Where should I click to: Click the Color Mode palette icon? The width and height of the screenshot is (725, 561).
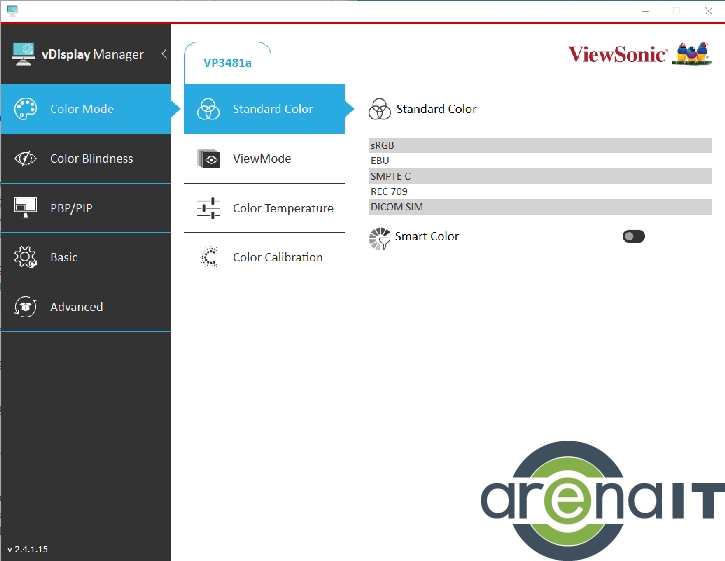tap(25, 109)
